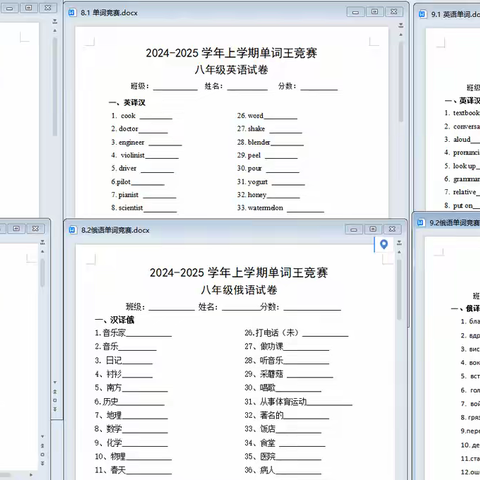Viewport: 480px width, 480px height.
Task: Click scroll-right arrow of the bottom-left window's horizontal scrollbar
Action: (31, 474)
